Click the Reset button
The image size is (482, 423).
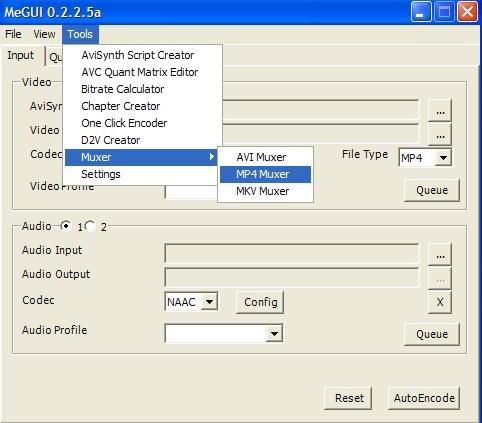click(348, 398)
